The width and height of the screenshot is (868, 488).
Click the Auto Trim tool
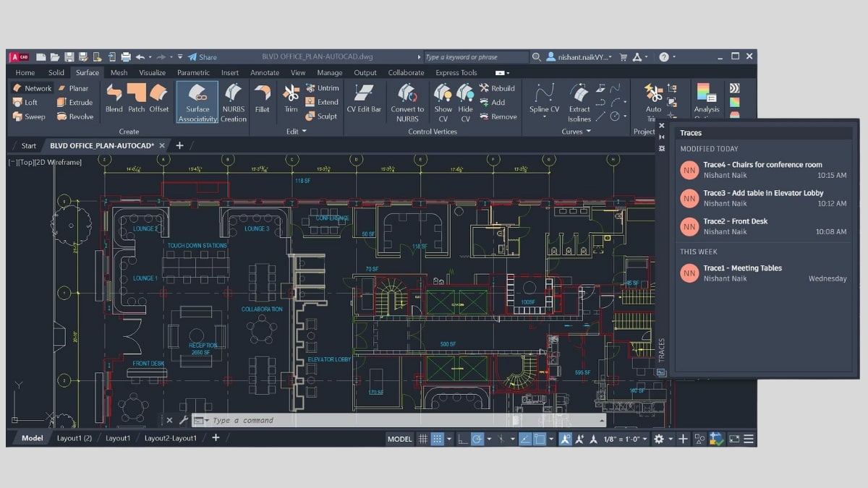(x=653, y=103)
